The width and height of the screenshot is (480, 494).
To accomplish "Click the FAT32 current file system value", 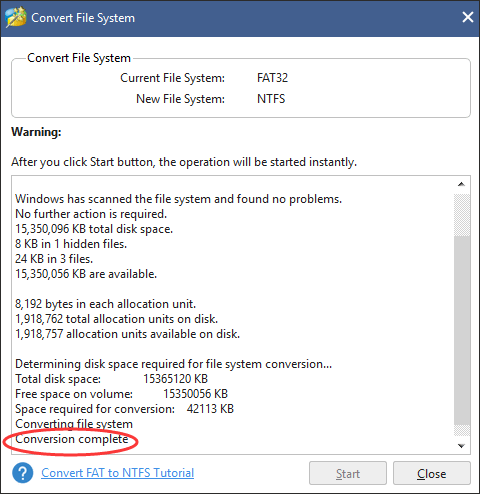I will click(272, 78).
